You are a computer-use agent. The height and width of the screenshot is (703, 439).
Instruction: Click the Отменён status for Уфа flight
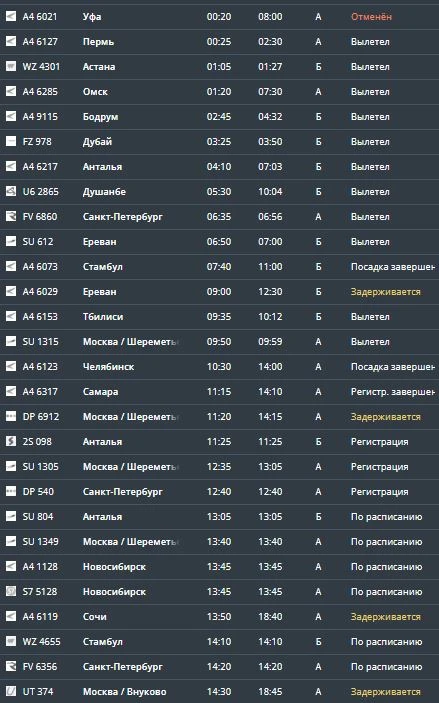[371, 17]
